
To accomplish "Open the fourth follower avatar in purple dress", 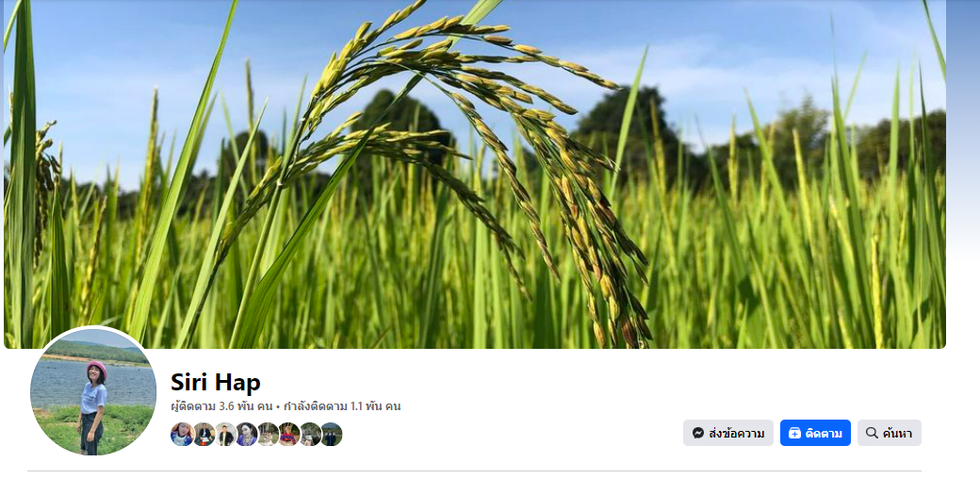I will (x=246, y=434).
